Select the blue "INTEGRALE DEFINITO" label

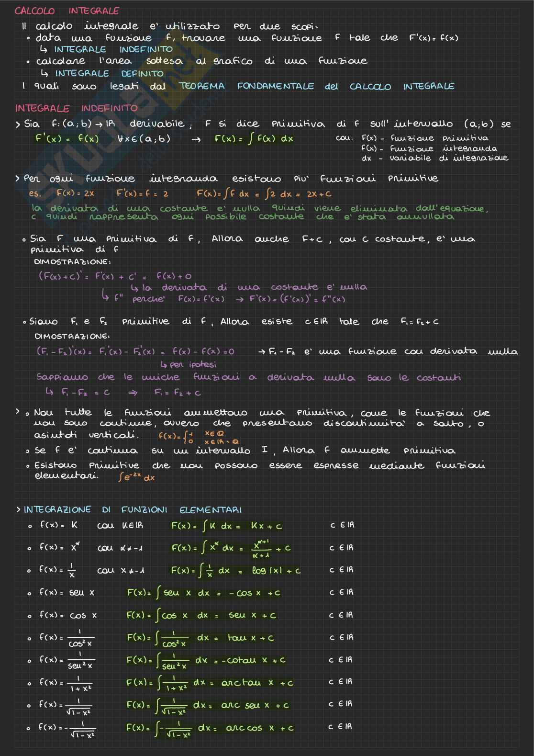[109, 73]
